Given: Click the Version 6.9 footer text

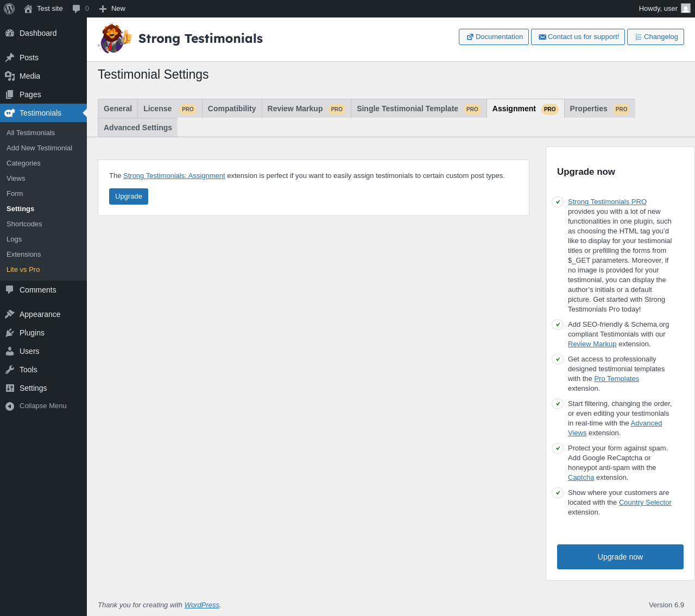Looking at the screenshot, I should pos(666,605).
